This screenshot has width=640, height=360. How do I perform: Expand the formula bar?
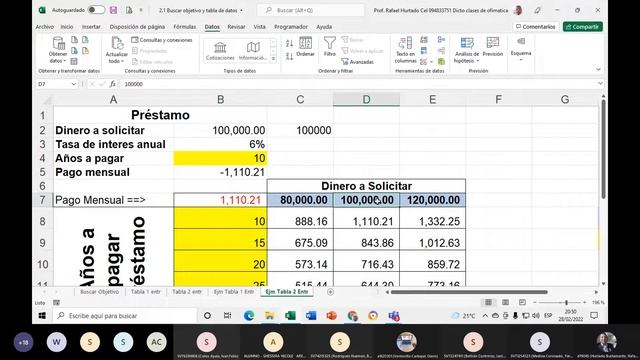[x=600, y=84]
